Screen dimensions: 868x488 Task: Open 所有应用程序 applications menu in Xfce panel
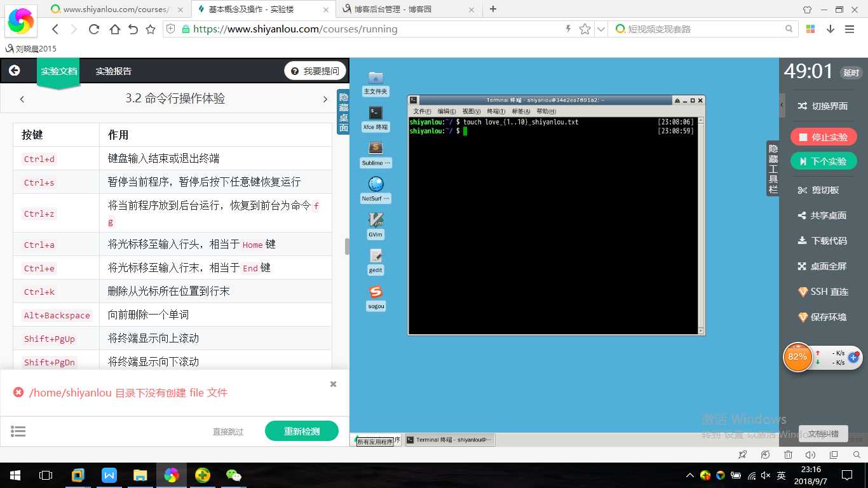pos(374,440)
